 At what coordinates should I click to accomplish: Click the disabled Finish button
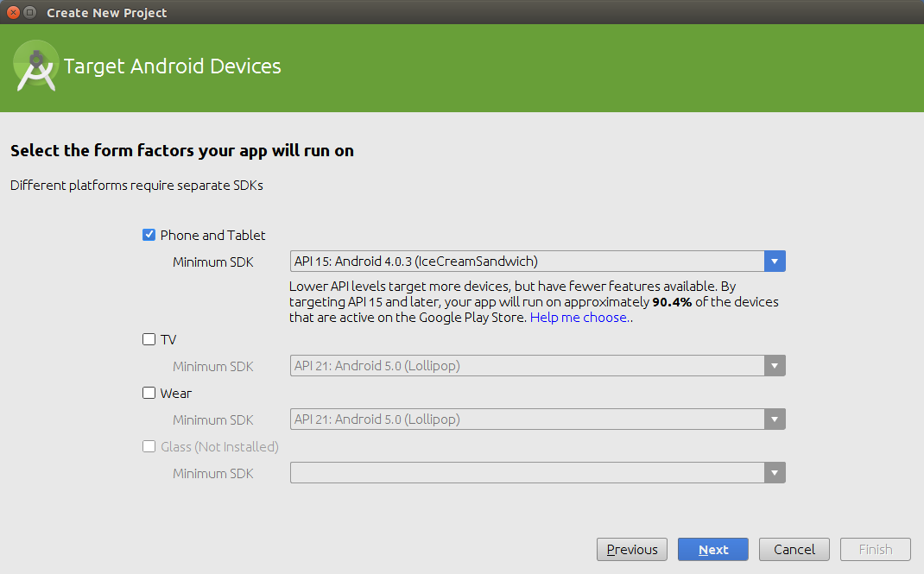point(875,550)
